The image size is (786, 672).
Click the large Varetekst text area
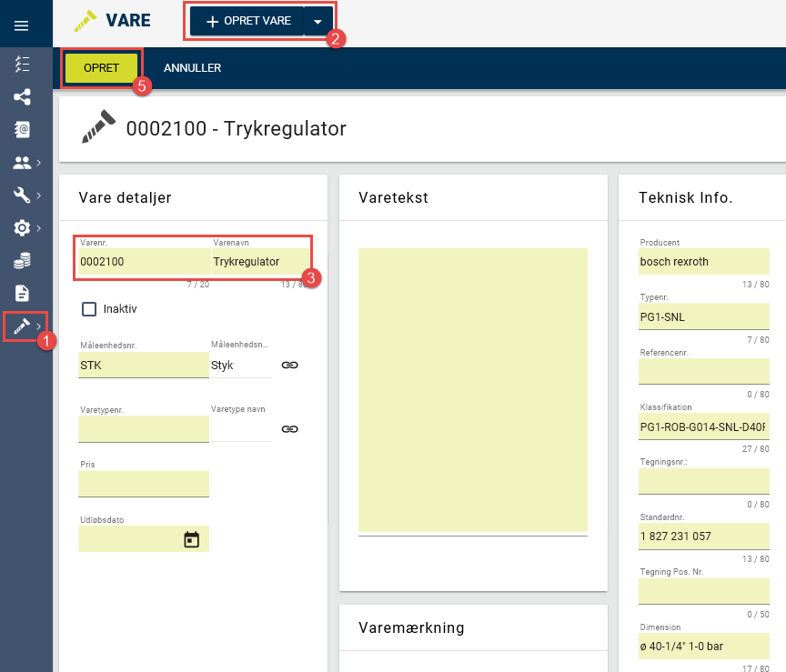pyautogui.click(x=473, y=390)
